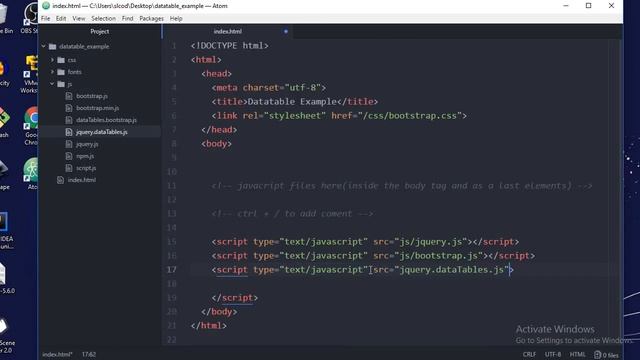Click the js folder icon
Viewport: 640px width, 360px height.
pyautogui.click(x=61, y=84)
